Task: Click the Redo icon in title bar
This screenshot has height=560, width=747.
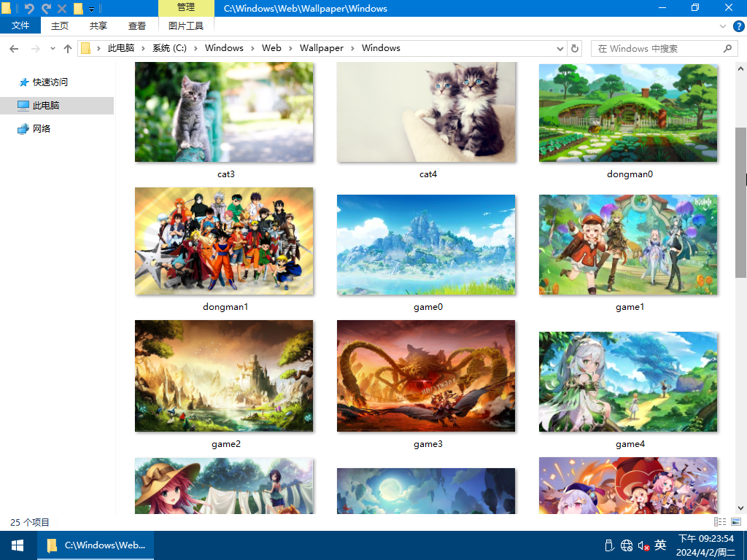Action: click(x=46, y=9)
